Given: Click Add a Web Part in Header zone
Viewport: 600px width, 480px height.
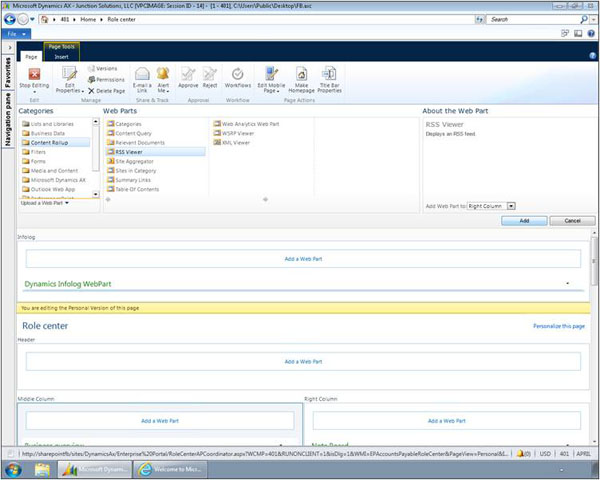Looking at the screenshot, I should click(x=303, y=361).
